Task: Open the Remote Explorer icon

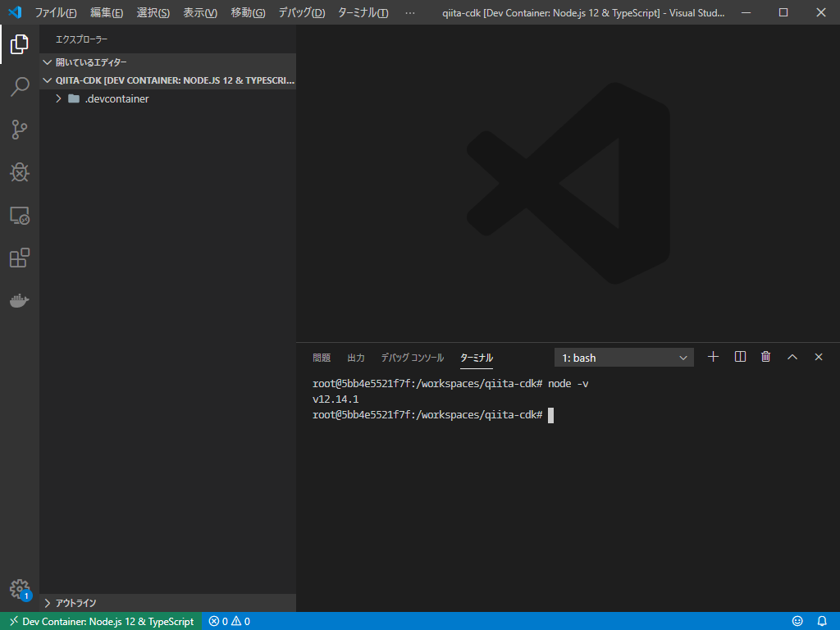Action: 20,216
